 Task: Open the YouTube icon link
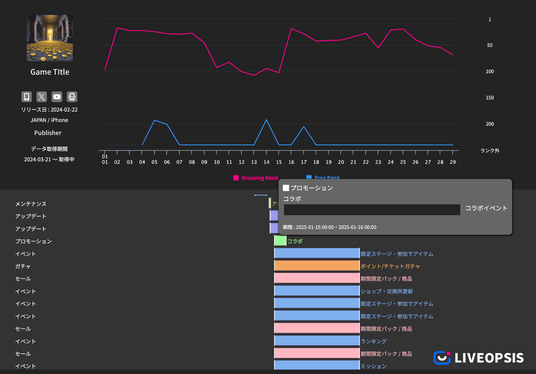click(x=57, y=97)
